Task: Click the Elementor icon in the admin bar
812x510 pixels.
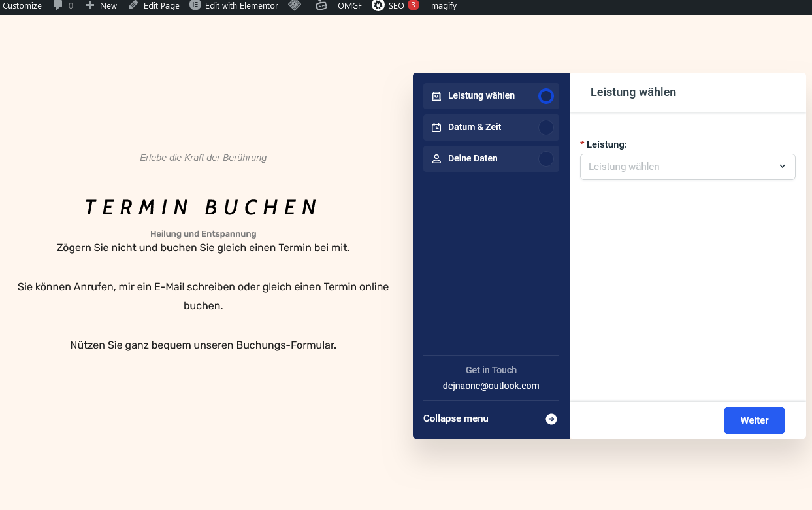Action: (194, 6)
